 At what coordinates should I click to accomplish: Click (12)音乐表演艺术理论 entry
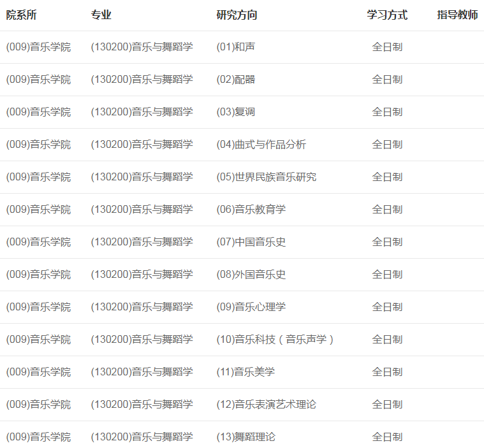pyautogui.click(x=267, y=405)
